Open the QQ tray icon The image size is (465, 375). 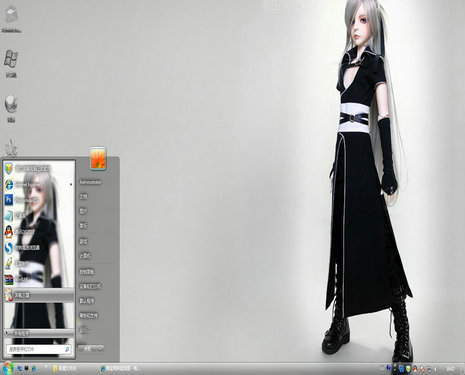[415, 369]
